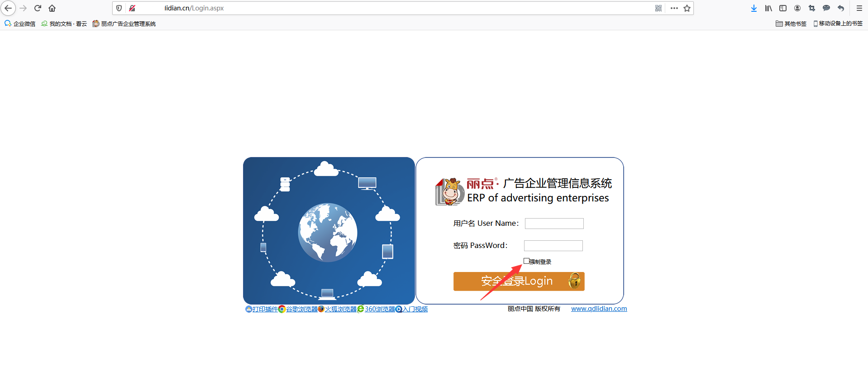
Task: Enable the 强制登录 checkbox
Action: 526,261
